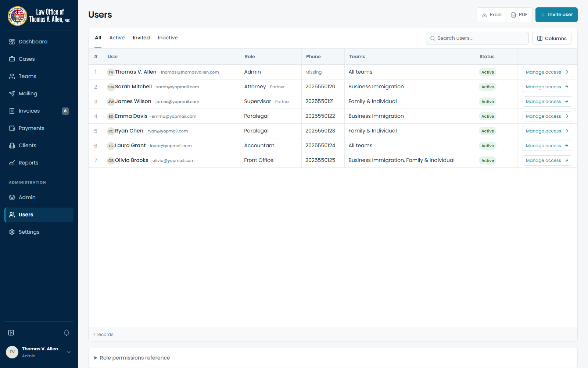Click Laura Grant's Active status badge
588x368 pixels.
pyautogui.click(x=488, y=146)
